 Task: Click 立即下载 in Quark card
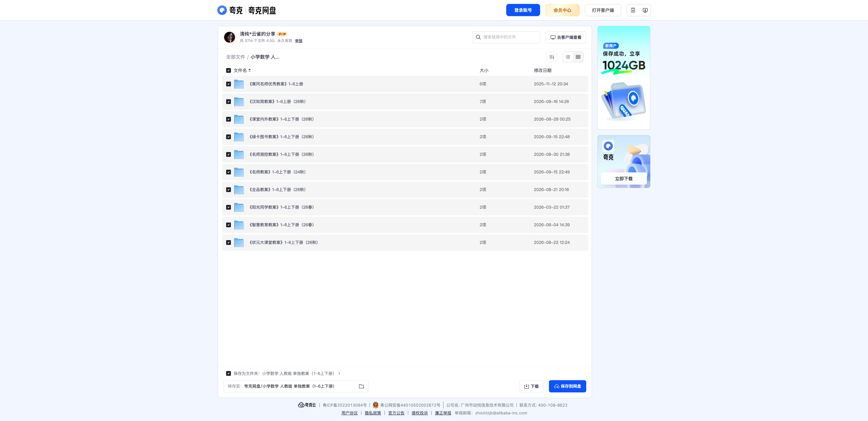click(623, 179)
